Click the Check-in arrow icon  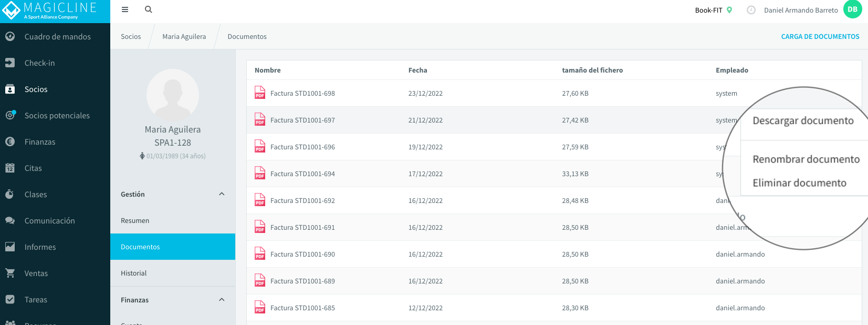(10, 63)
